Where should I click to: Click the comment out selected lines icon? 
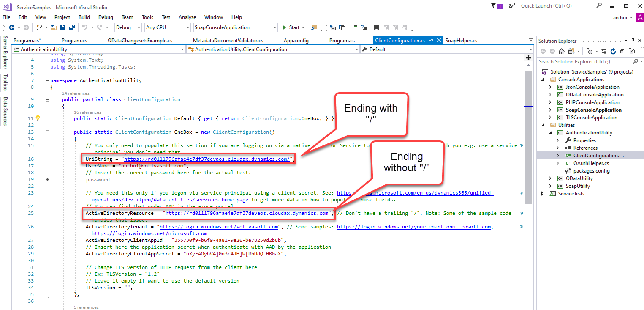(354, 27)
